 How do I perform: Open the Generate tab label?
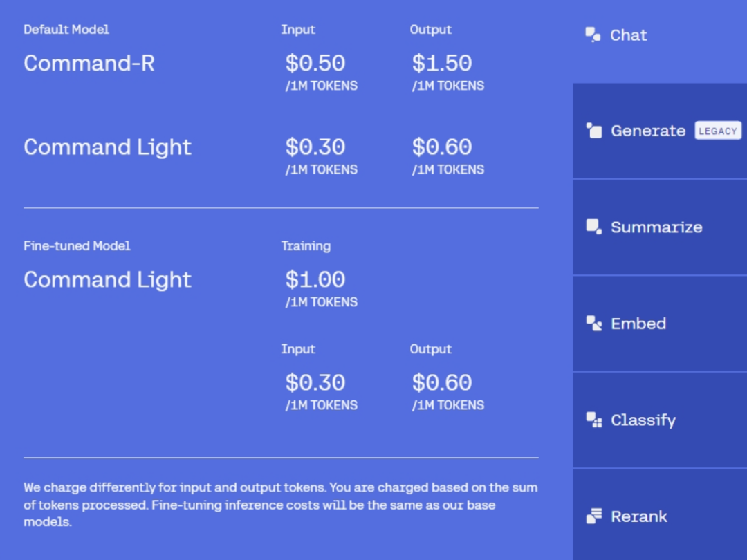click(x=648, y=131)
